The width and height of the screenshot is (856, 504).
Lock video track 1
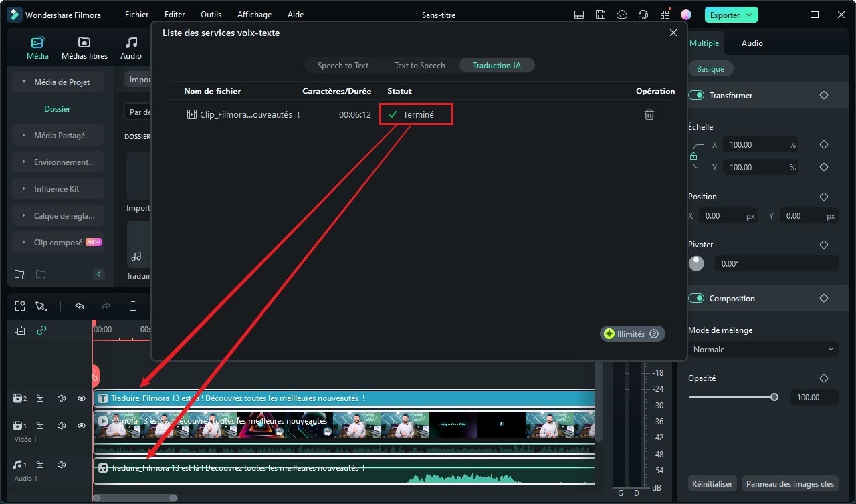coord(40,426)
